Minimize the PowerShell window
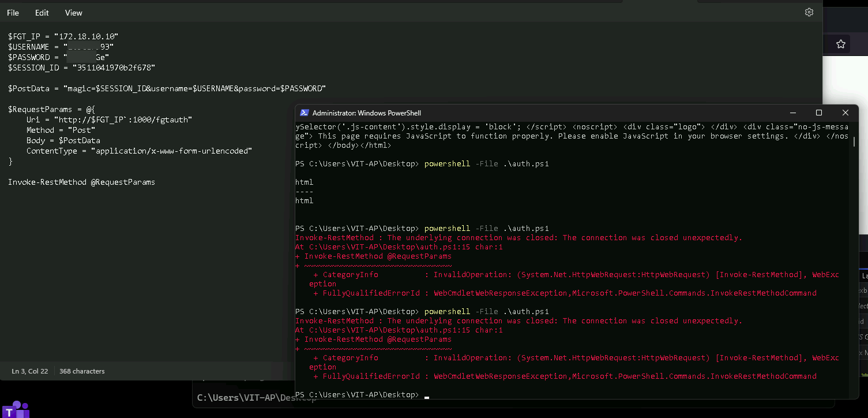Screen dimensions: 868x418 792,113
